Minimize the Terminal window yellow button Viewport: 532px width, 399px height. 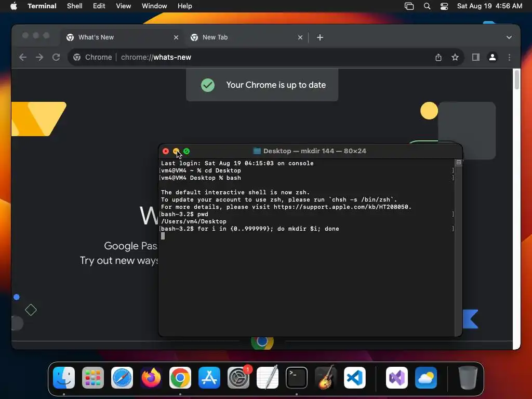pos(176,151)
